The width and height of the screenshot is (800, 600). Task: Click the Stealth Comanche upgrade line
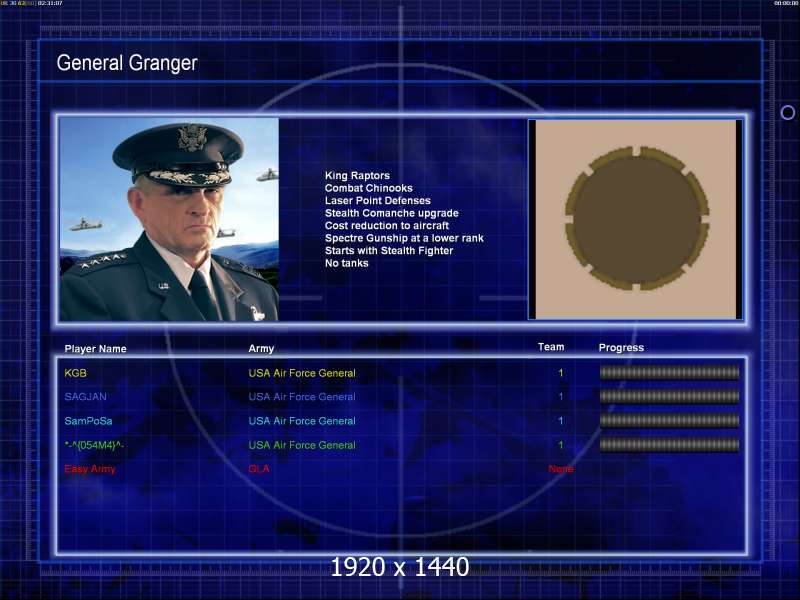tap(391, 213)
